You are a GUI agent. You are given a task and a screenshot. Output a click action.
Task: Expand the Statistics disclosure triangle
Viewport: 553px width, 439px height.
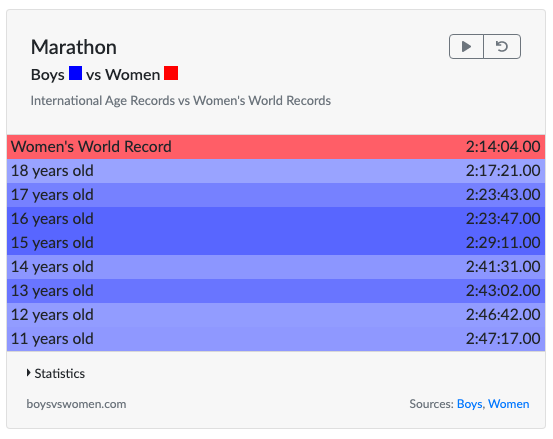(x=29, y=373)
